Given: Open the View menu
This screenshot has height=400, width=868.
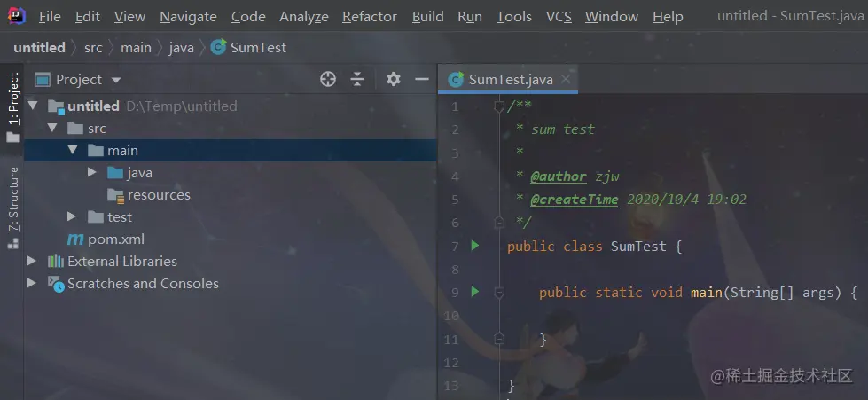Looking at the screenshot, I should (129, 17).
